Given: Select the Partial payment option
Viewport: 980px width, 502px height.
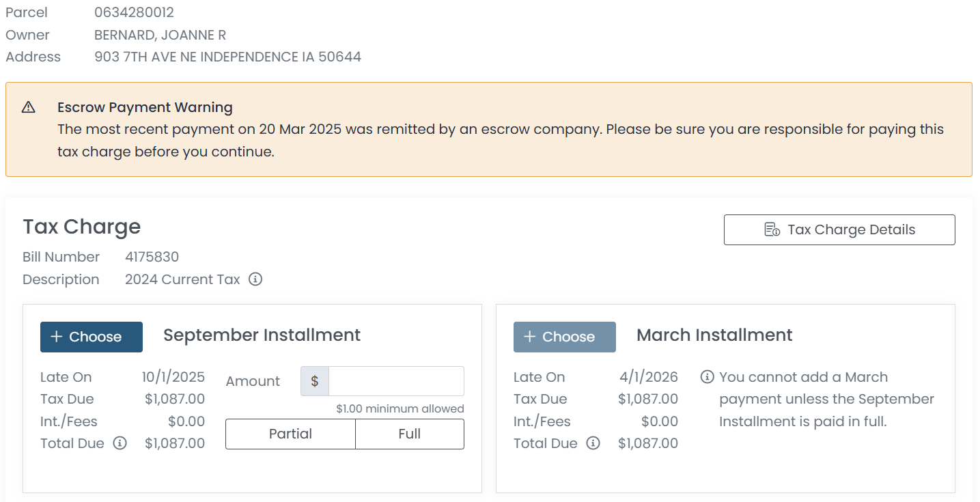Looking at the screenshot, I should tap(290, 434).
